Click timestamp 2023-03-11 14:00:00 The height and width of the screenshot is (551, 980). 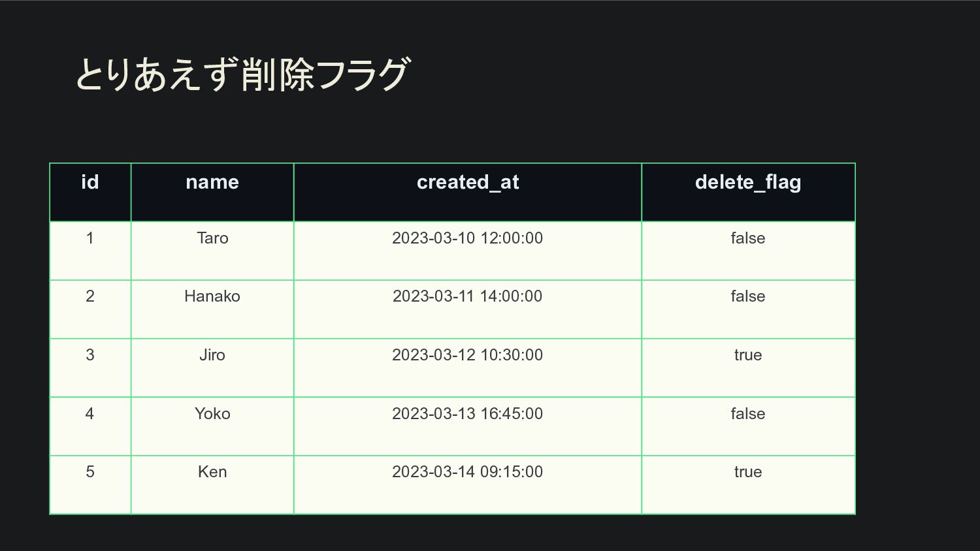468,296
